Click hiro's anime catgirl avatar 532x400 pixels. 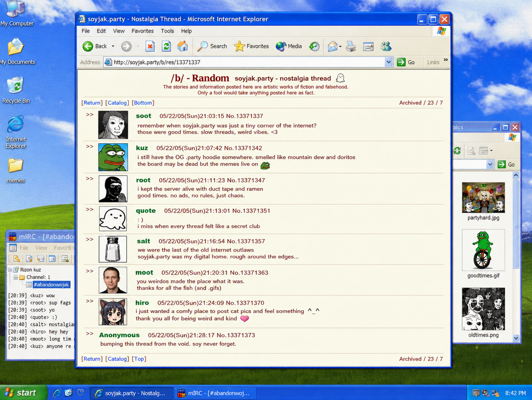coord(113,312)
